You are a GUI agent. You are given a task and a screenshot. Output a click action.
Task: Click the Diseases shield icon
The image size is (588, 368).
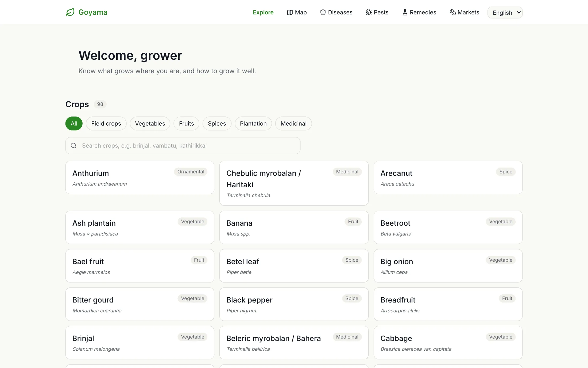[x=323, y=12]
